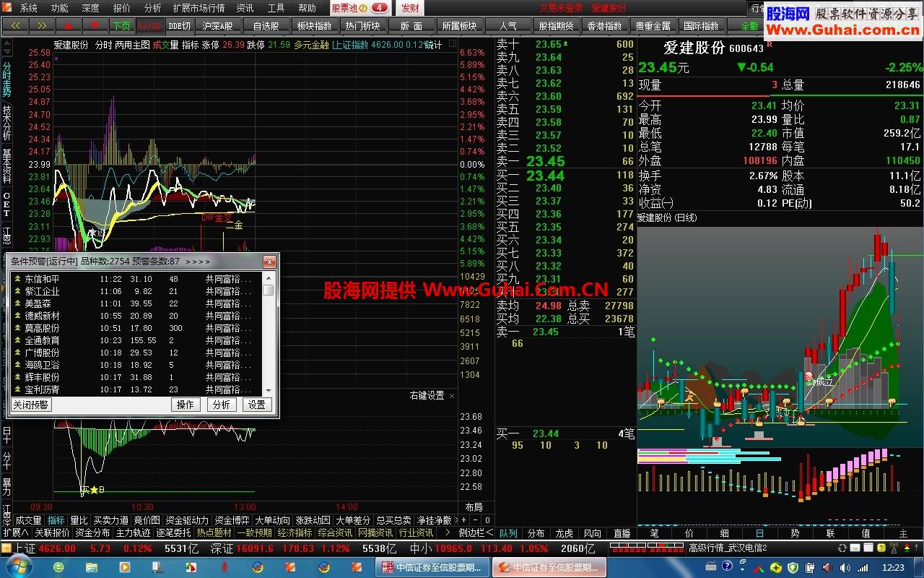
Task: Open the 自选股 watchlist
Action: pos(266,25)
